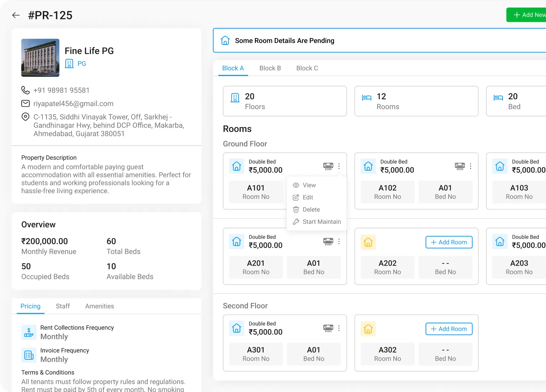
Task: Open three-dot menu on room A102 card
Action: tap(470, 166)
